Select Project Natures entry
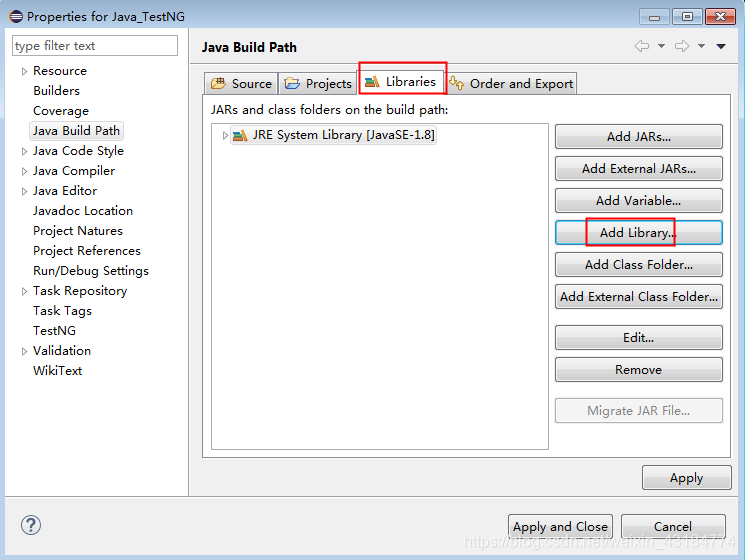This screenshot has height=560, width=745. (78, 231)
